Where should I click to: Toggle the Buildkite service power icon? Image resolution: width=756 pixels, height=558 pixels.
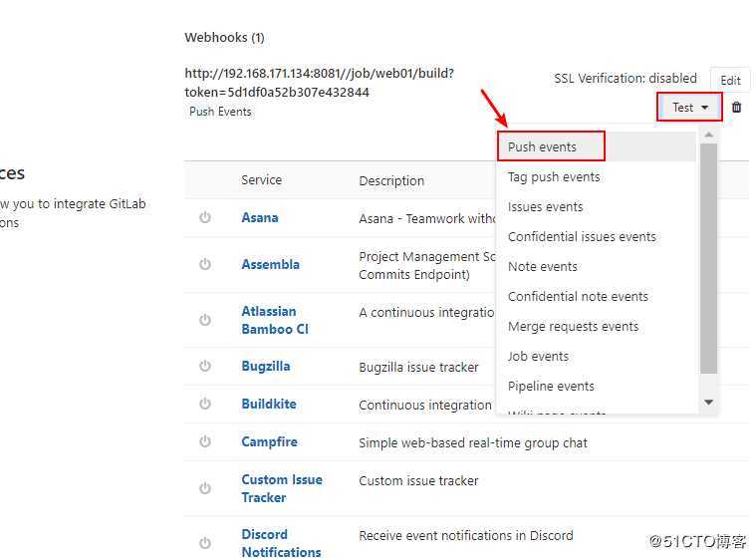(x=205, y=404)
